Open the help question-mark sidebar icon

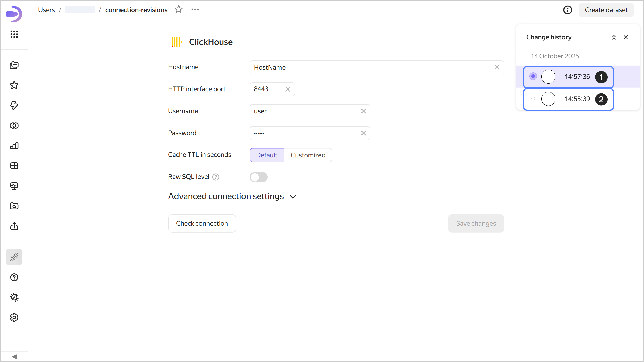click(x=14, y=277)
